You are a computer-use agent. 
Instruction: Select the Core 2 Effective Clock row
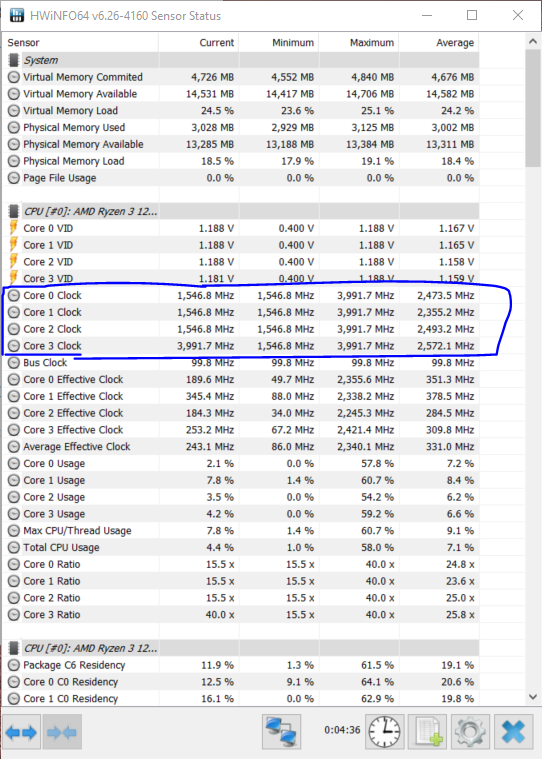pos(241,413)
